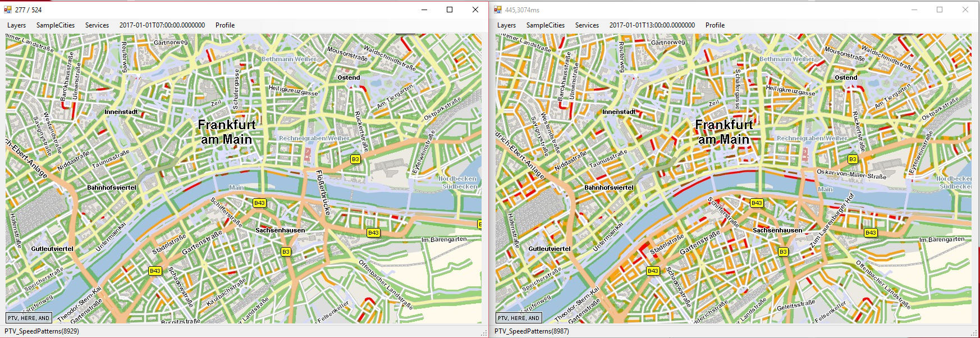Click the app icon in the right window title bar

point(498,10)
